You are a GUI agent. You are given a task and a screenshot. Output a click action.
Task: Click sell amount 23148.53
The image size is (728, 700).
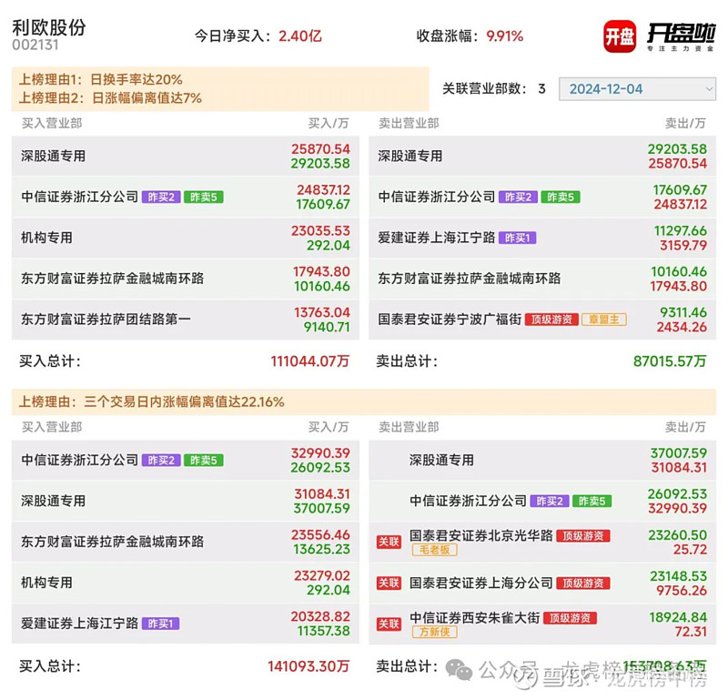[x=678, y=576]
